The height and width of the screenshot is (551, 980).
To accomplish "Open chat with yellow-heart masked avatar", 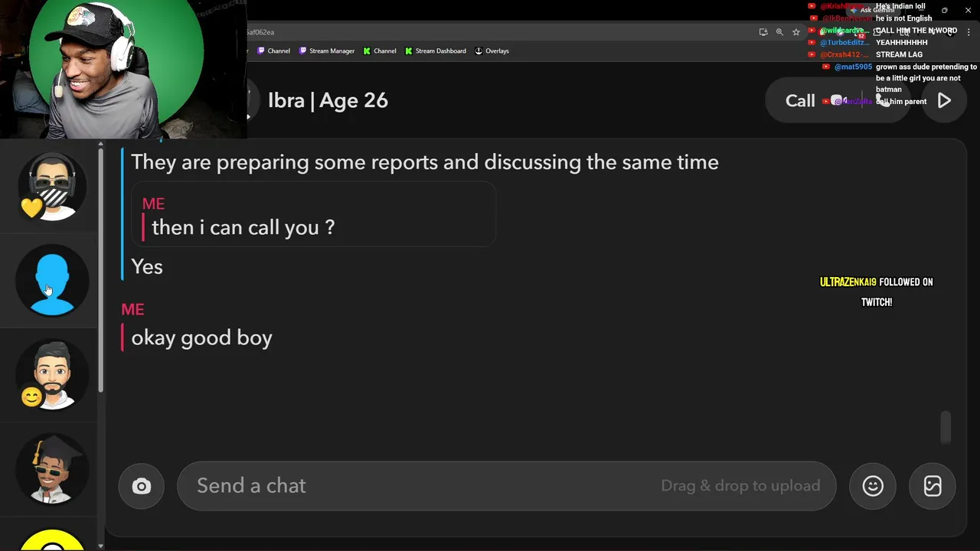I will (x=52, y=187).
